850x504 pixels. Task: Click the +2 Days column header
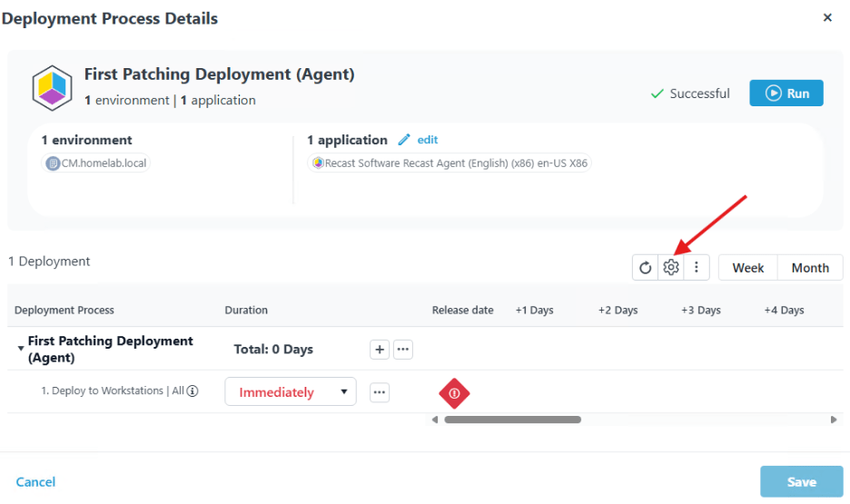click(618, 310)
